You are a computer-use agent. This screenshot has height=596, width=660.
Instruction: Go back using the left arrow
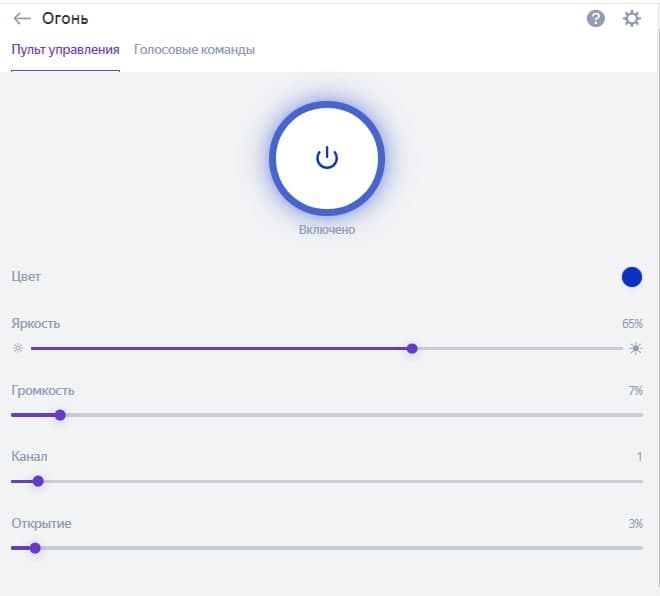[x=22, y=19]
